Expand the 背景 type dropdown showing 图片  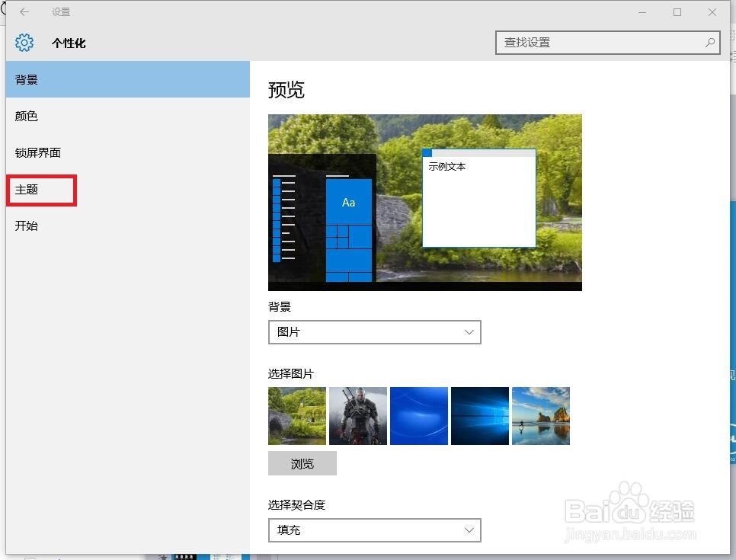tap(375, 332)
